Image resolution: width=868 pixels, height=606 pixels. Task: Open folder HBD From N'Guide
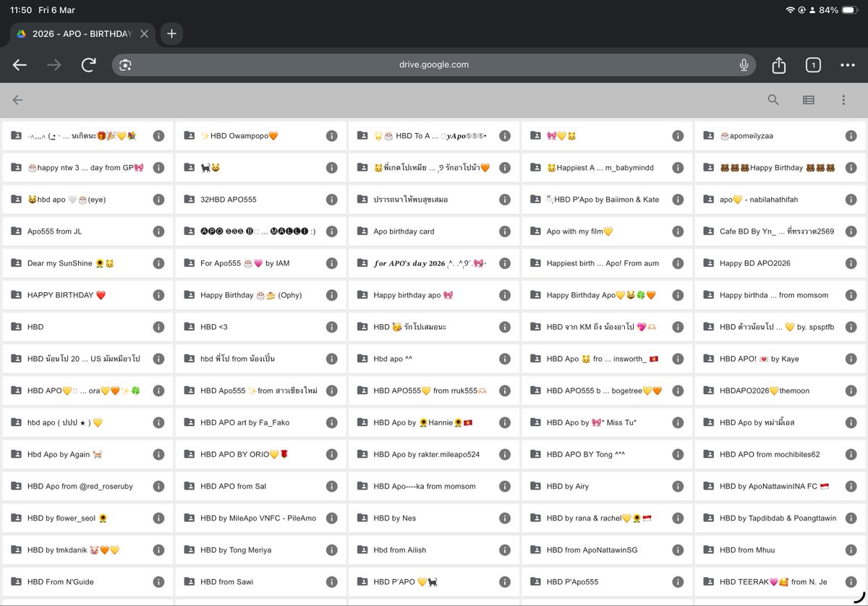coord(88,581)
